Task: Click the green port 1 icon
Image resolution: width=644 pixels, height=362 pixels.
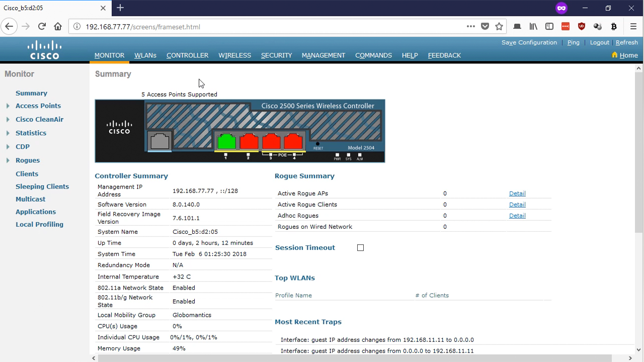Action: 226,141
